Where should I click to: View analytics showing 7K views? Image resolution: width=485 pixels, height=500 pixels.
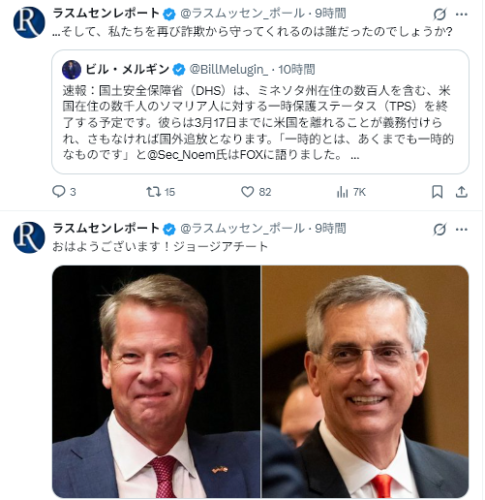point(343,192)
